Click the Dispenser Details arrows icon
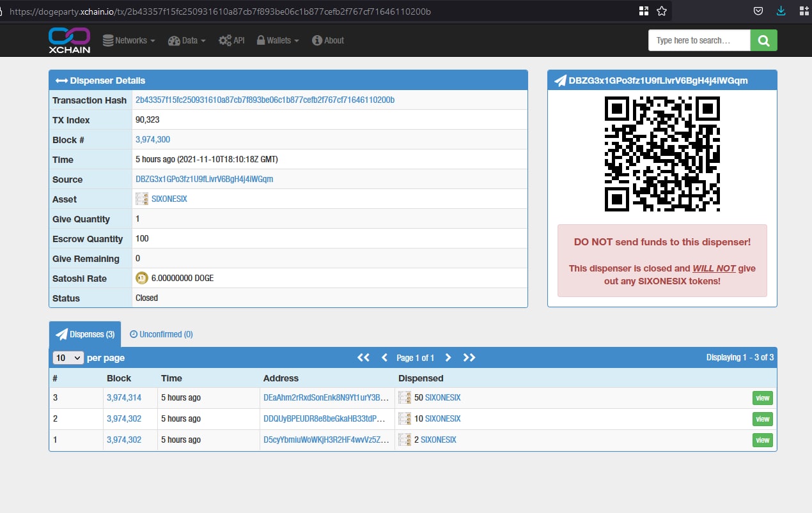 61,80
